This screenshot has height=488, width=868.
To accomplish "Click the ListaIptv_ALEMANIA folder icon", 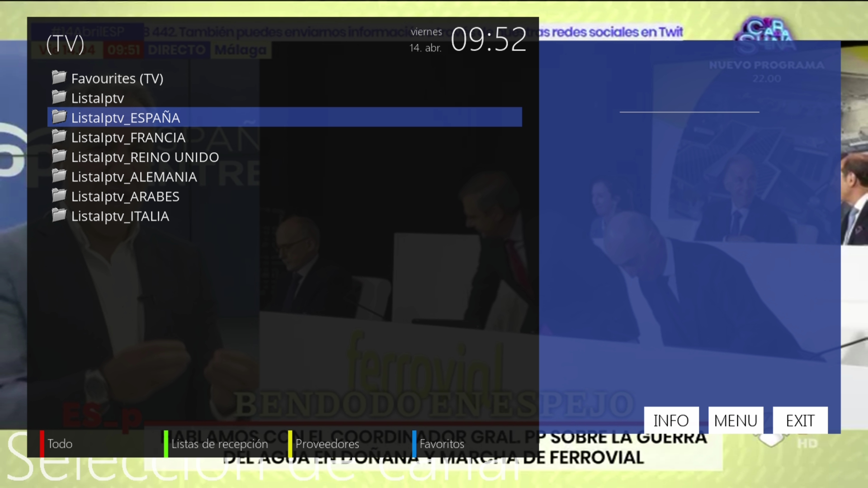I will [59, 176].
